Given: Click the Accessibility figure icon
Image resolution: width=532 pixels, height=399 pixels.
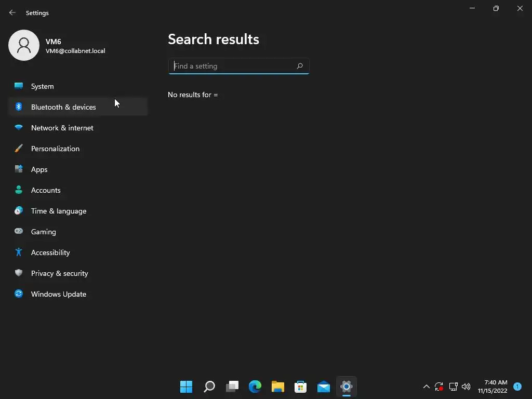Looking at the screenshot, I should pyautogui.click(x=19, y=252).
